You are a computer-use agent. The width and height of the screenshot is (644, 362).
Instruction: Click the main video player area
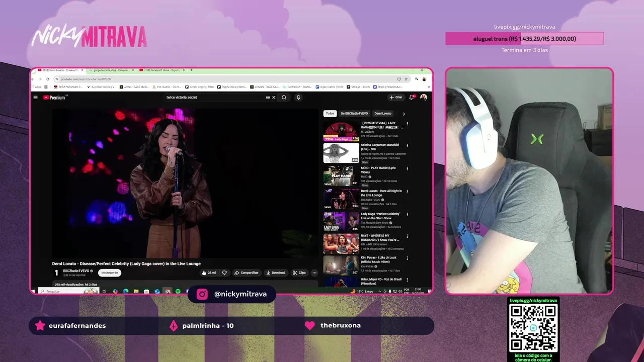pyautogui.click(x=185, y=183)
